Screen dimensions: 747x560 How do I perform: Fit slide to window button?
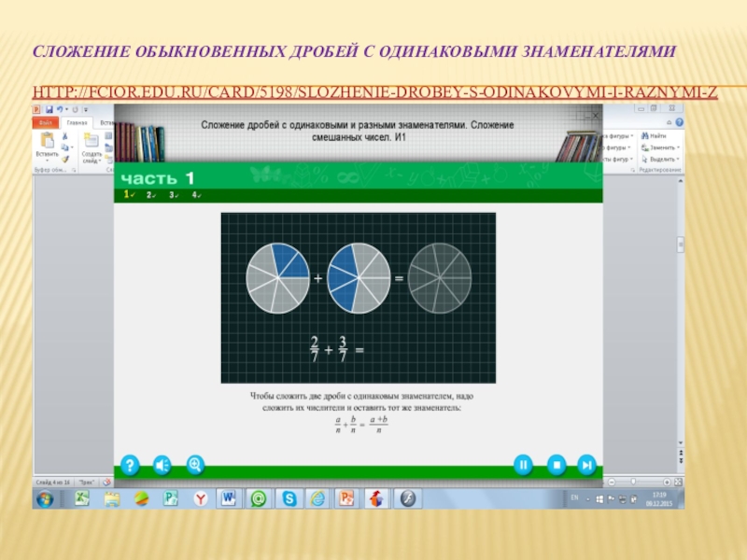[x=678, y=482]
